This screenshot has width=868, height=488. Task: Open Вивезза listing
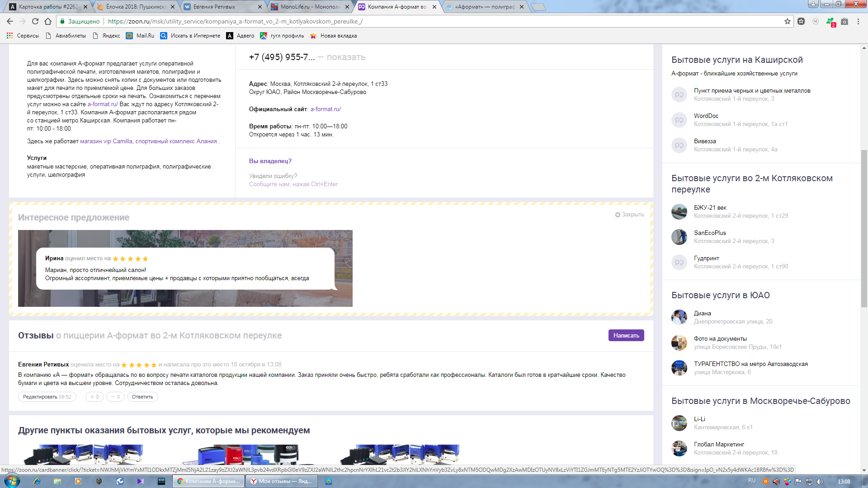pos(705,141)
